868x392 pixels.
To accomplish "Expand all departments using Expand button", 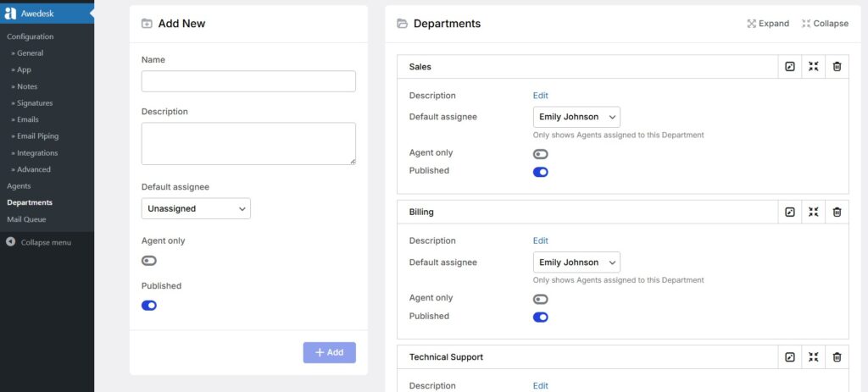I will pyautogui.click(x=768, y=24).
